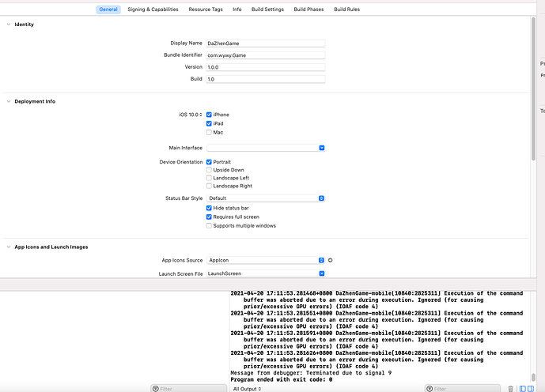Viewport: 545px width, 392px height.
Task: Click the Build number field
Action: click(266, 79)
